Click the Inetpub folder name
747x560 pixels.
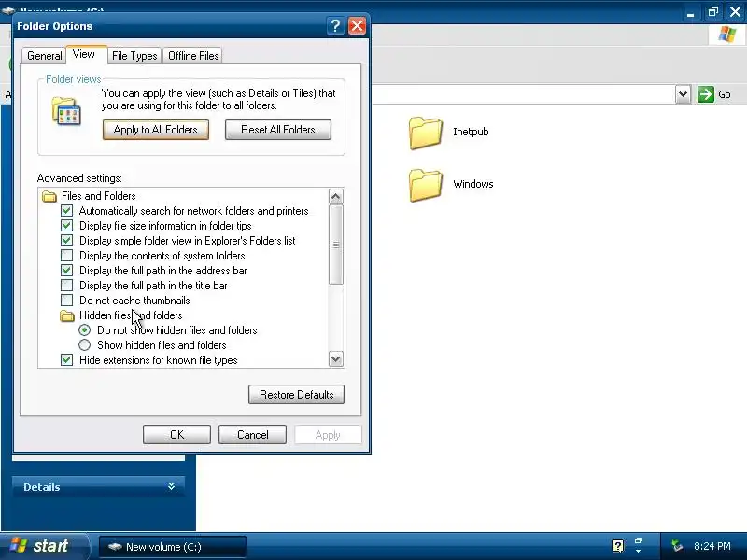click(x=471, y=132)
